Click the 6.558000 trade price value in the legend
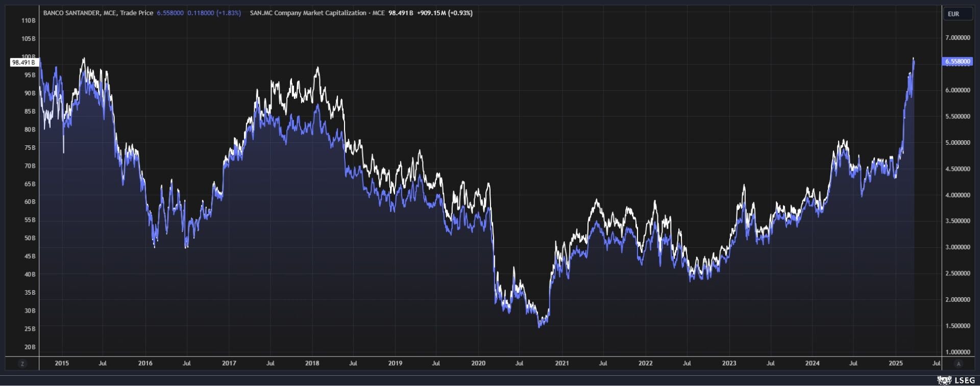980x386 pixels. pos(170,13)
